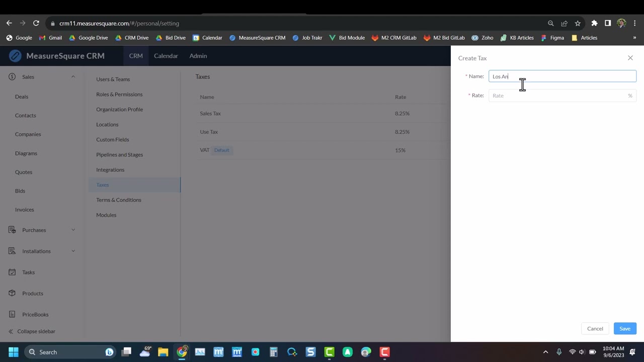Screen dimensions: 644x362
Task: Click the tax Name input field
Action: (562, 76)
